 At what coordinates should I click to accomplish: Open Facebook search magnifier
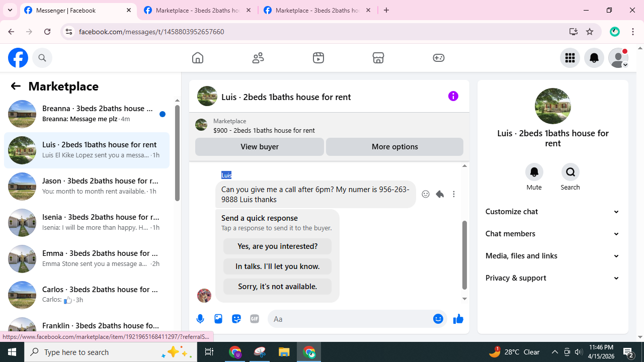[42, 58]
